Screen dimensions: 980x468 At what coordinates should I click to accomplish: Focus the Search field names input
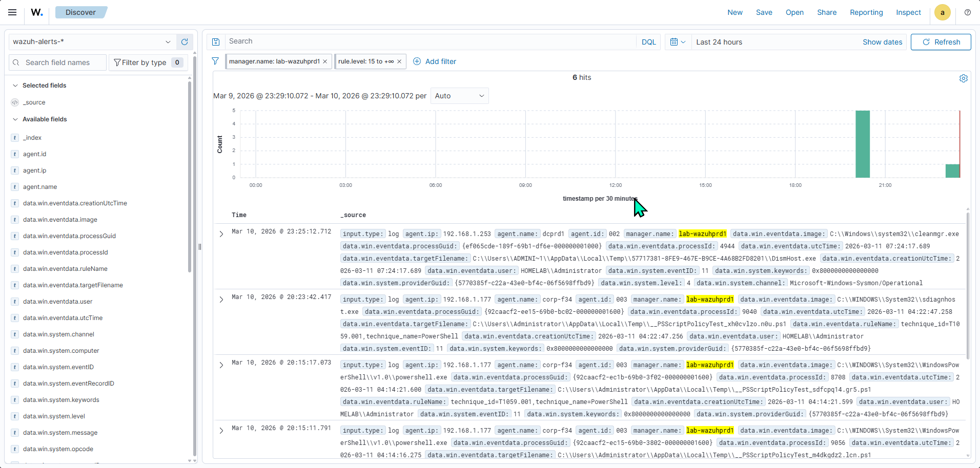57,62
